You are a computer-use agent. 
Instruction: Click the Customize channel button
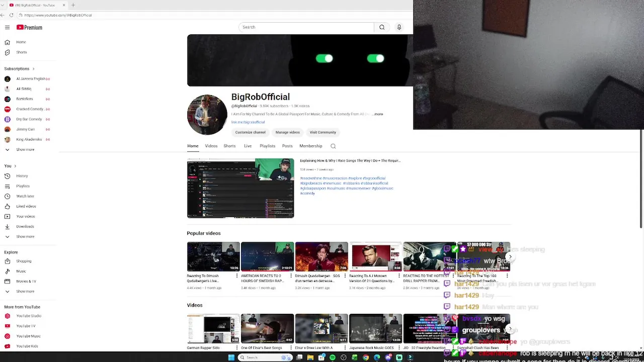point(250,132)
